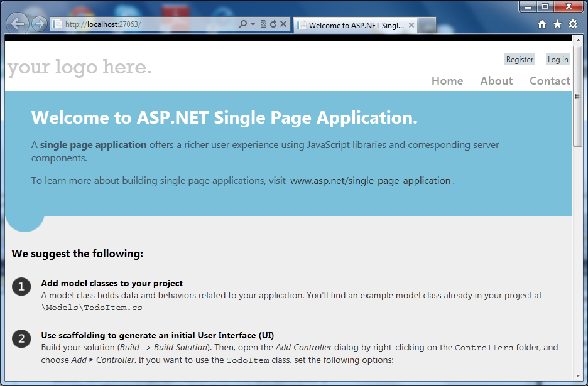Click the 'We suggest the following:' heading
588x386 pixels.
point(77,254)
